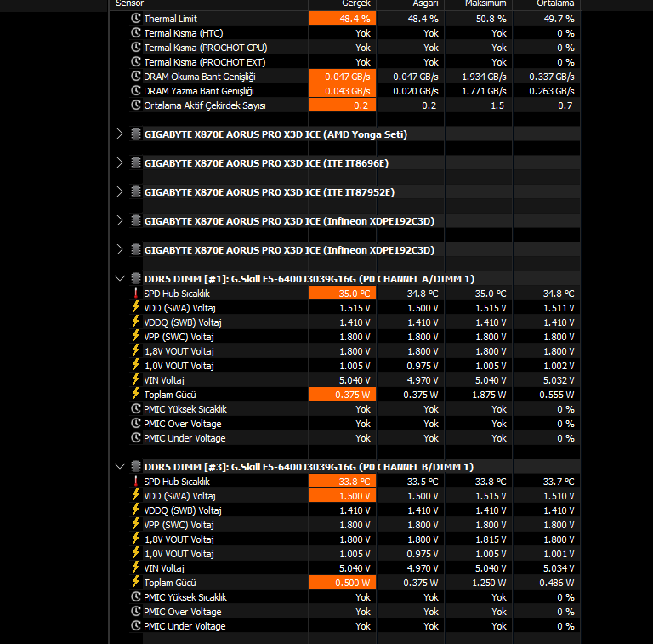Click the bolt icon of DIMM #1 VDDQ (SWB) Voltaj
653x644 pixels.
pos(136,322)
